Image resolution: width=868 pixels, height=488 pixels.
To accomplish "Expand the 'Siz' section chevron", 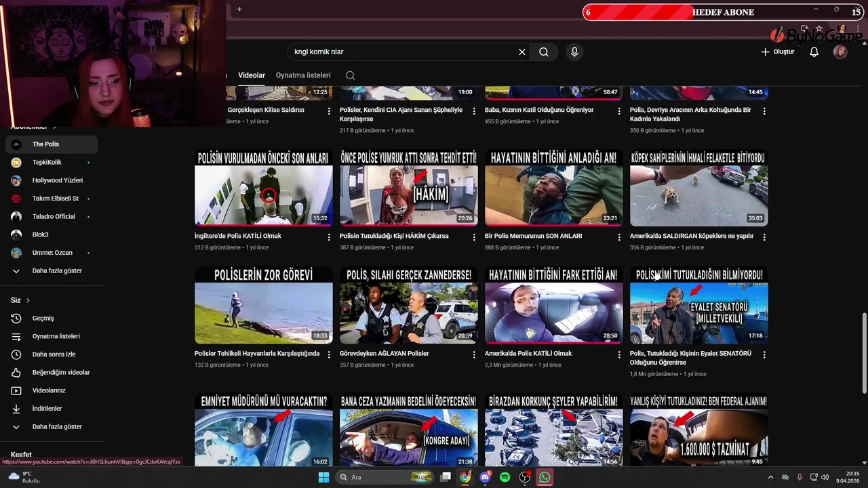I will pos(28,300).
